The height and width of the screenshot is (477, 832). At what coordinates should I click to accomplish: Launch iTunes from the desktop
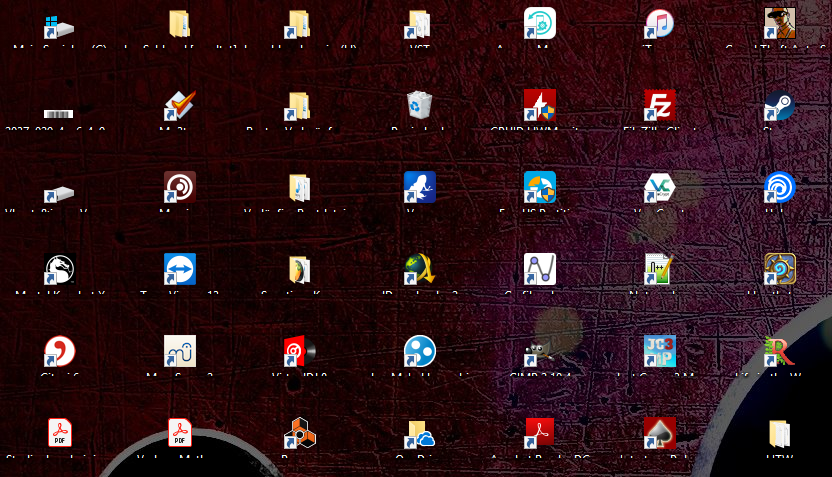pos(659,24)
